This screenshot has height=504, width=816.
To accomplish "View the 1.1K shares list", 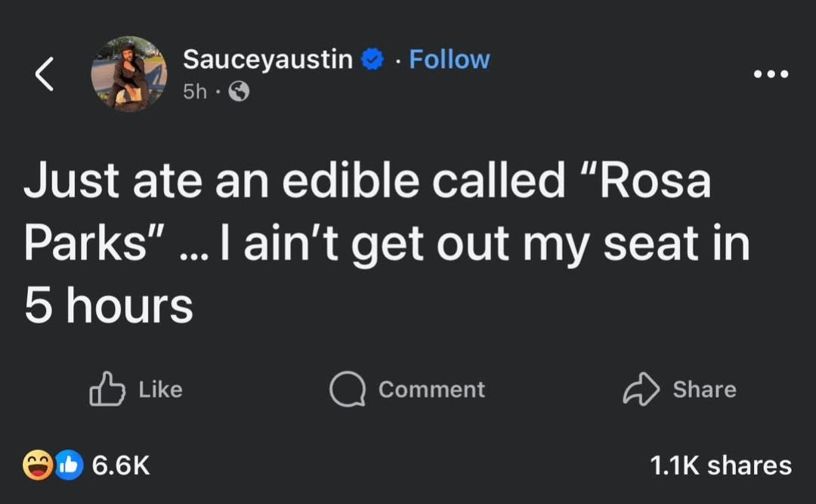I will point(721,465).
